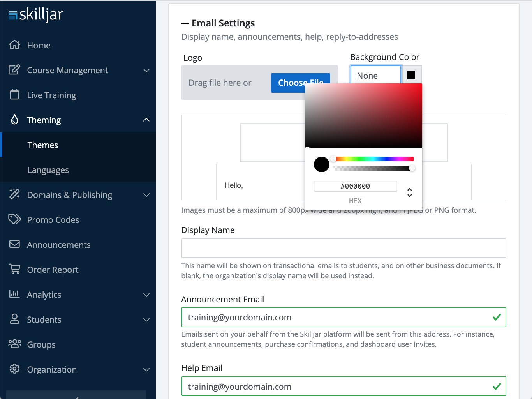Collapse the Theming menu chevron
The height and width of the screenshot is (399, 532).
click(146, 120)
